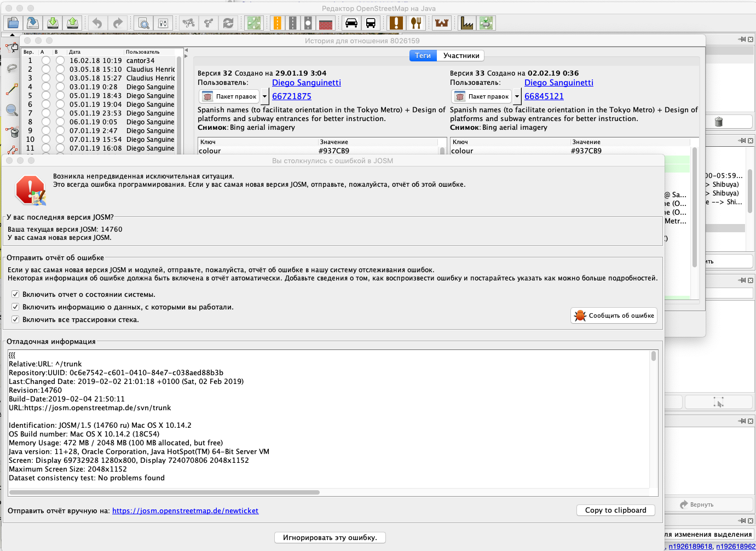Viewport: 756px width, 551px height.
Task: Activate the Select objects tool in left sidebar
Action: click(11, 47)
